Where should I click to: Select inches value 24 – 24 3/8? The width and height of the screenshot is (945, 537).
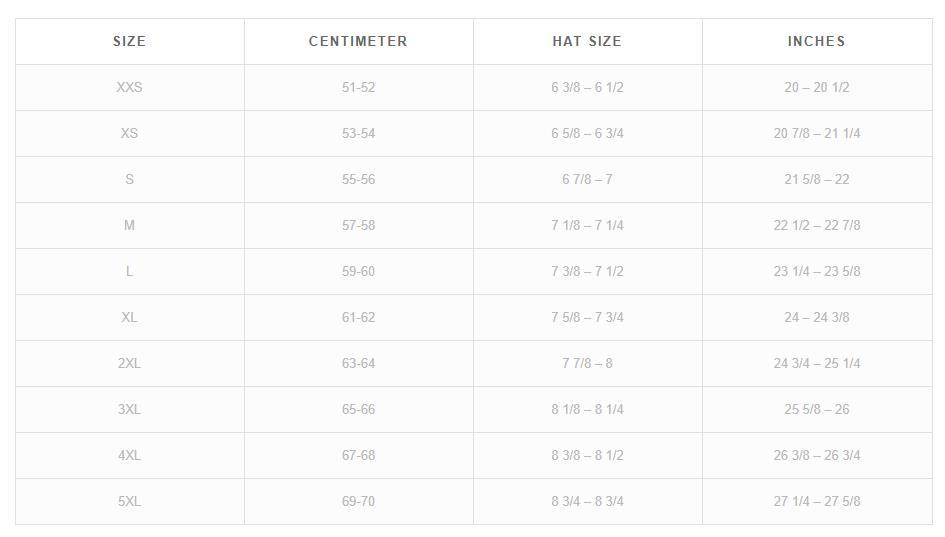[x=816, y=317]
